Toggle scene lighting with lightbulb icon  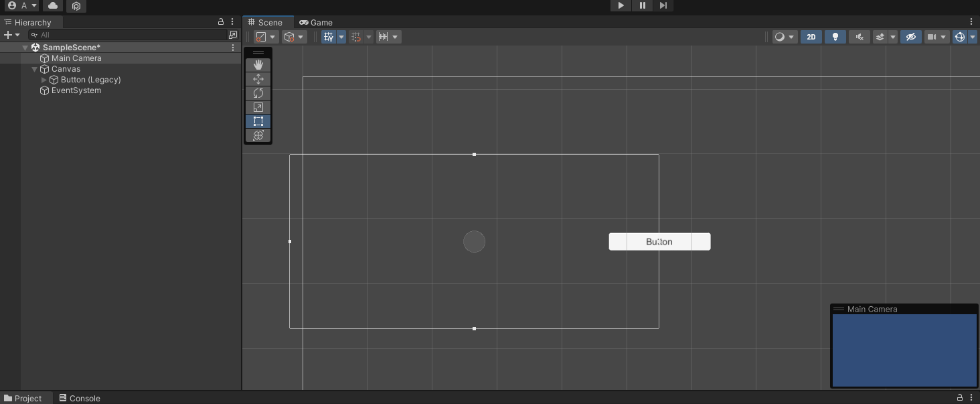point(835,37)
